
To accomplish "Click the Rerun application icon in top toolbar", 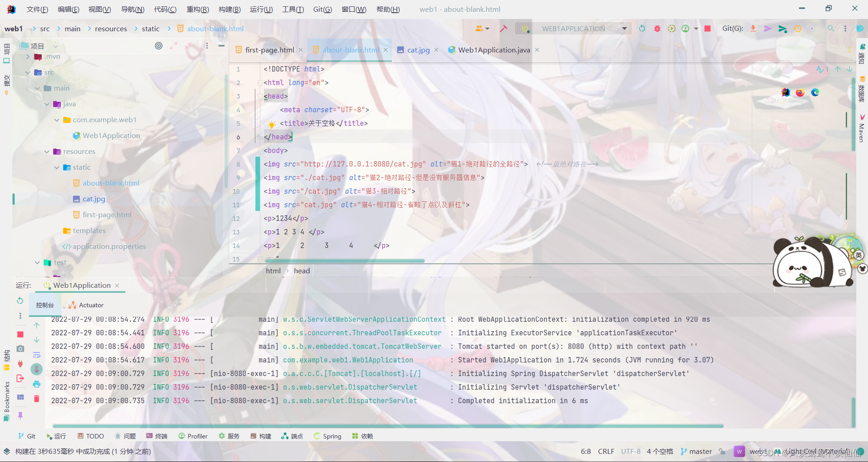I will pyautogui.click(x=642, y=29).
